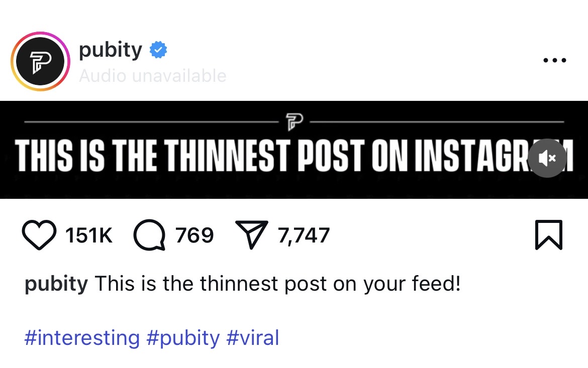This screenshot has width=588, height=368.
Task: Save the post with the bookmark icon
Action: (548, 235)
